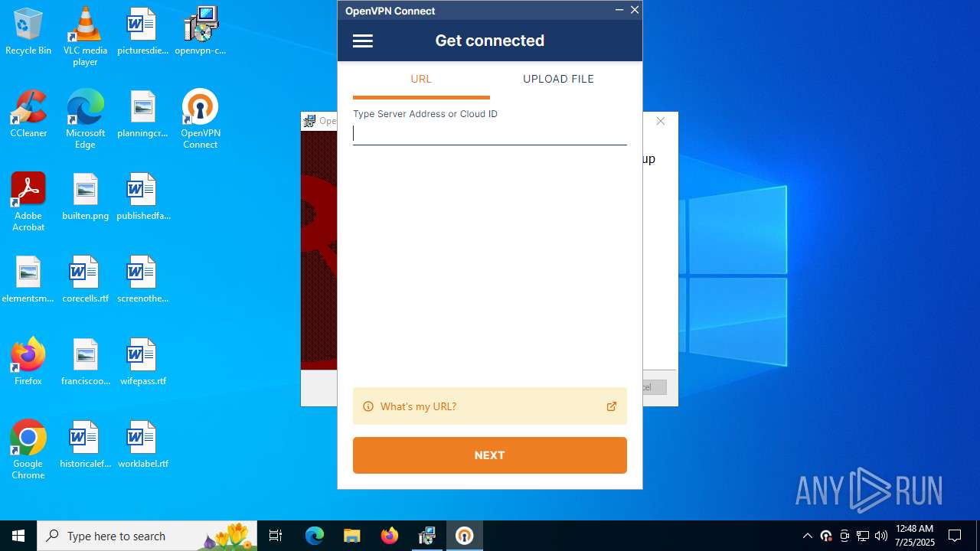Switch to the installer taskbar item
This screenshot has width=980, height=551.
click(426, 536)
